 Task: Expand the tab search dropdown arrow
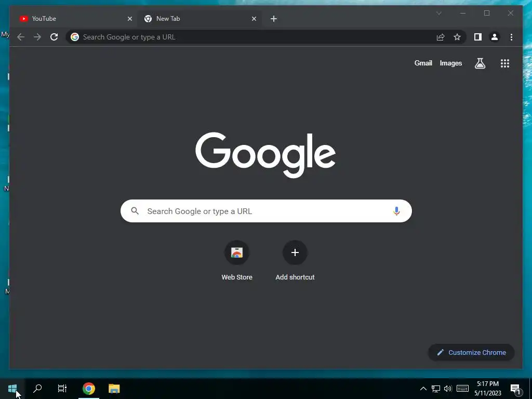438,13
